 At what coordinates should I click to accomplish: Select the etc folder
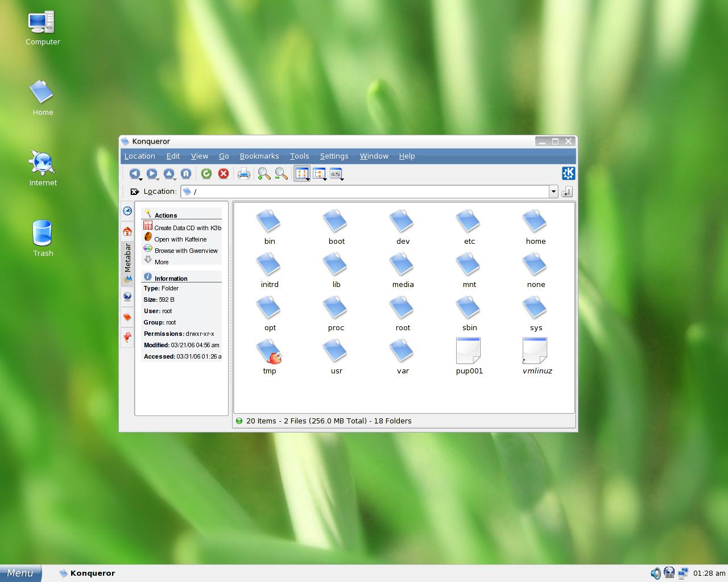[469, 227]
